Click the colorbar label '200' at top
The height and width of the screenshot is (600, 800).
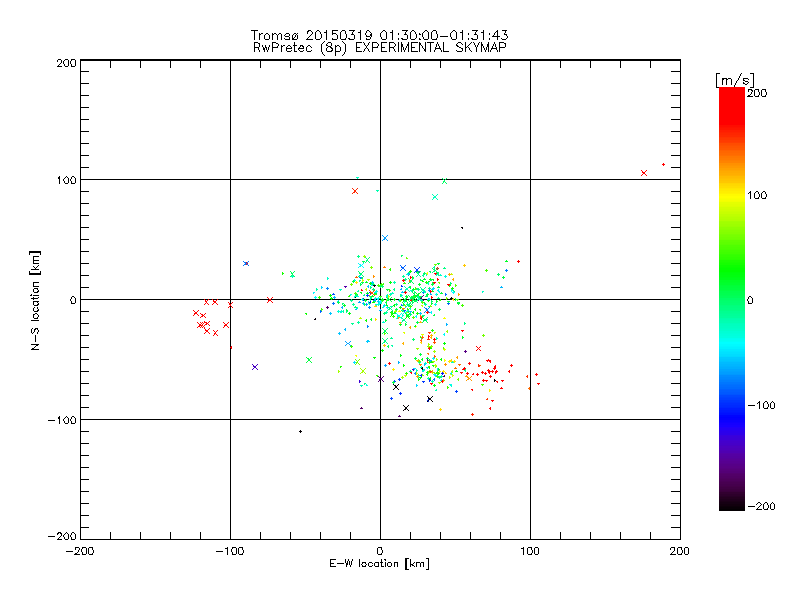pyautogui.click(x=757, y=93)
